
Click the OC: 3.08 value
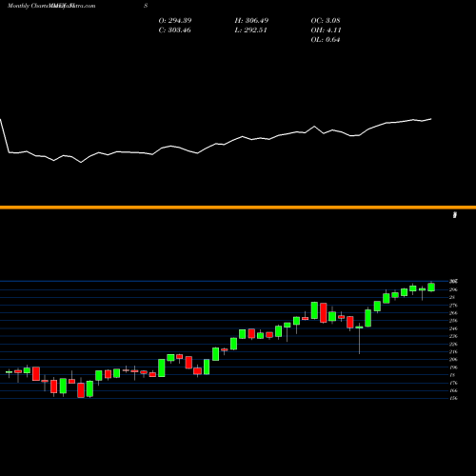click(x=326, y=21)
